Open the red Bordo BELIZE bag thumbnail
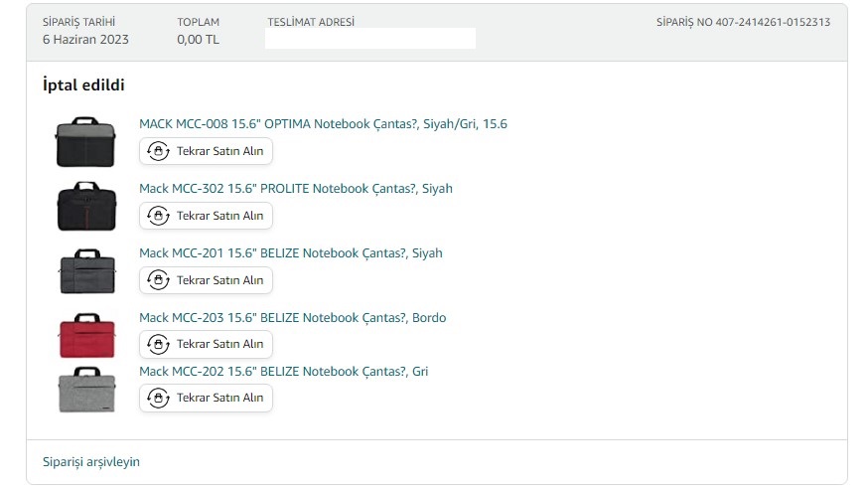This screenshot has height=490, width=868. pos(87,336)
